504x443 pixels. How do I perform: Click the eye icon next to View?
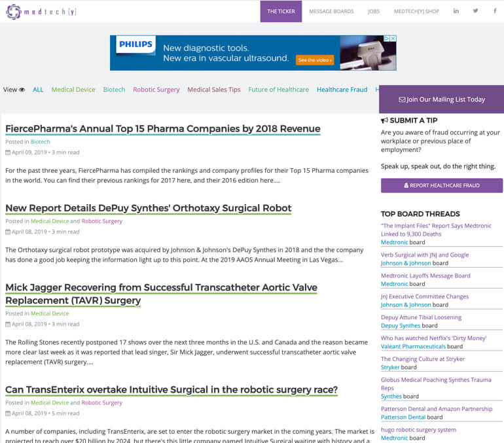22,90
